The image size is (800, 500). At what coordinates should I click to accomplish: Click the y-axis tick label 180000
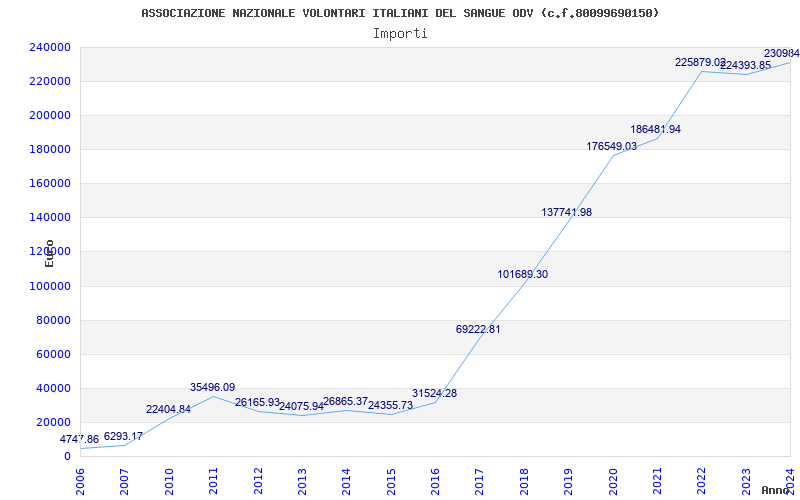click(49, 149)
